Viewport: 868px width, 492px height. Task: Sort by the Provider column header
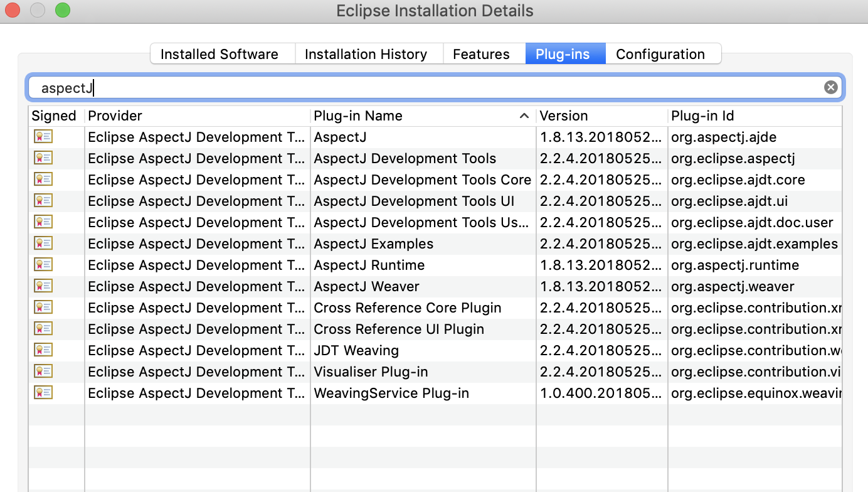tap(198, 116)
